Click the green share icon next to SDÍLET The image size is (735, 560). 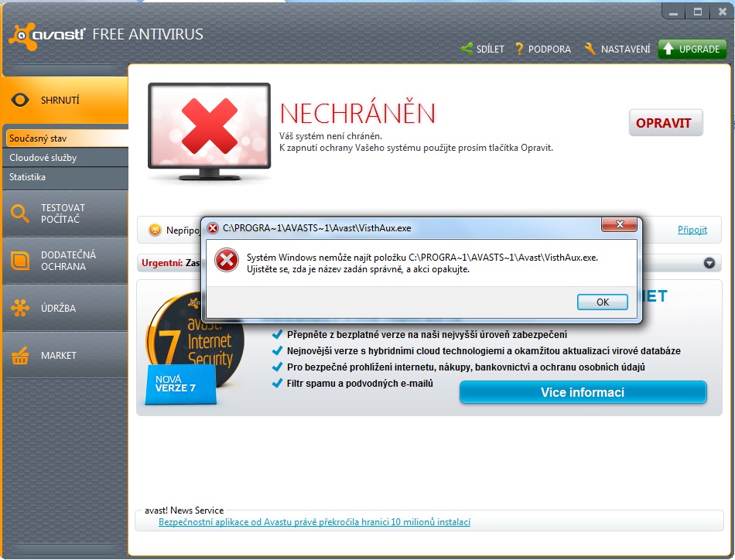467,48
